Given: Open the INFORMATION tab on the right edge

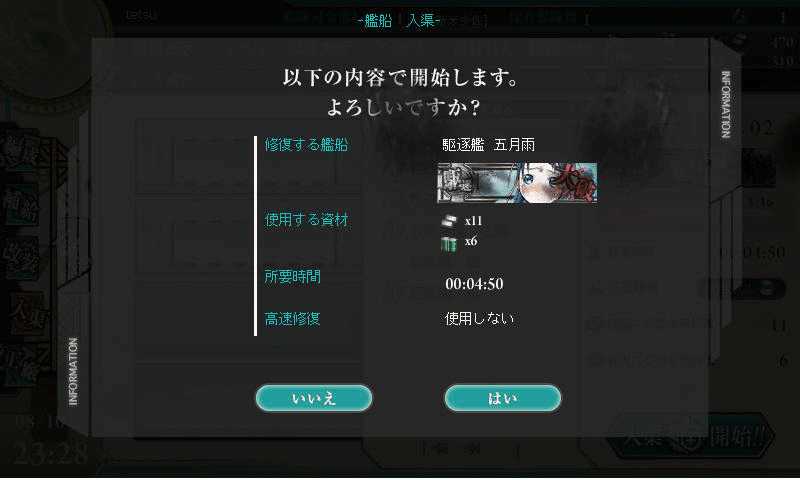Looking at the screenshot, I should point(725,104).
